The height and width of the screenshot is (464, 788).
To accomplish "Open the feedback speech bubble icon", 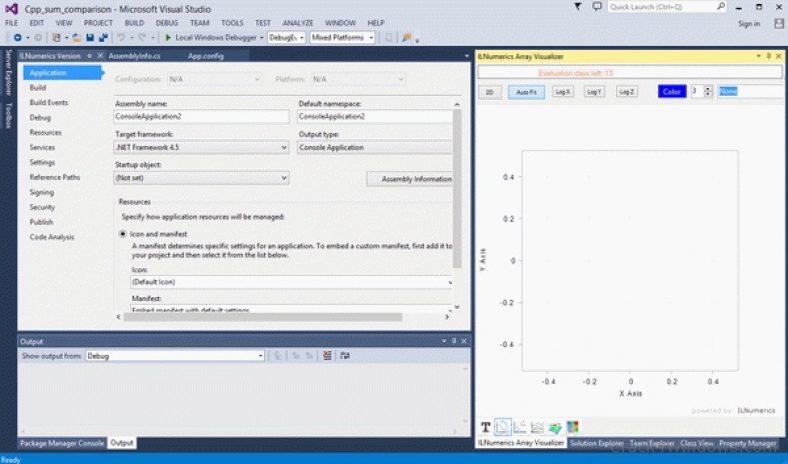I will (x=597, y=7).
